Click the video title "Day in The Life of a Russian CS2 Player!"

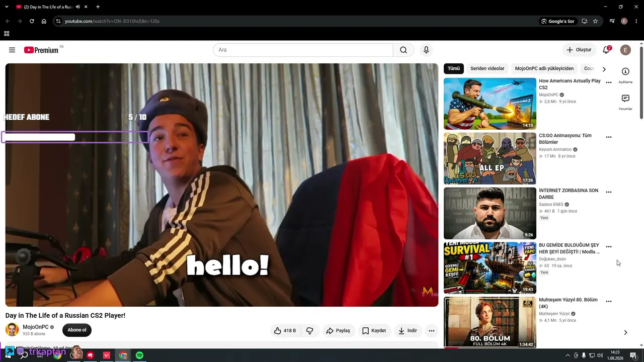click(65, 315)
